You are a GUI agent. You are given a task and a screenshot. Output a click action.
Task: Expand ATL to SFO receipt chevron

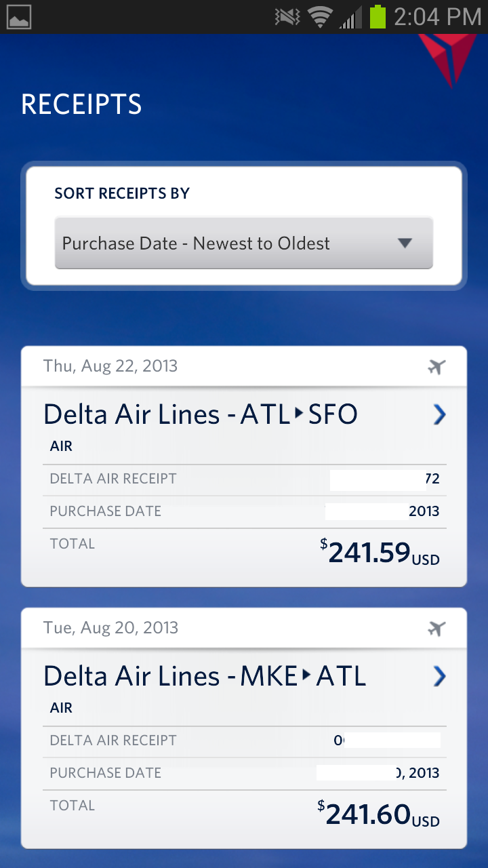(x=440, y=414)
